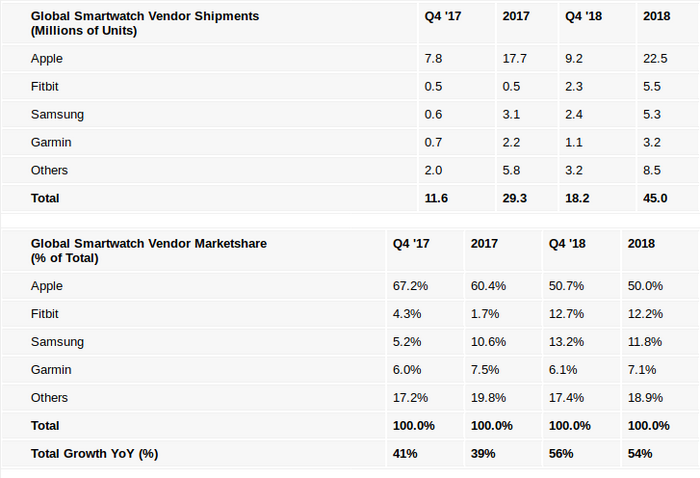Click the 2018 column header in Shipments table
This screenshot has width=700, height=478.
pos(656,16)
